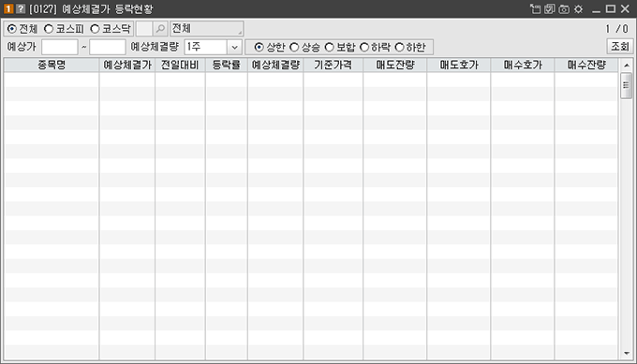Click the window link icon in title bar
637x364 pixels.
(536, 9)
